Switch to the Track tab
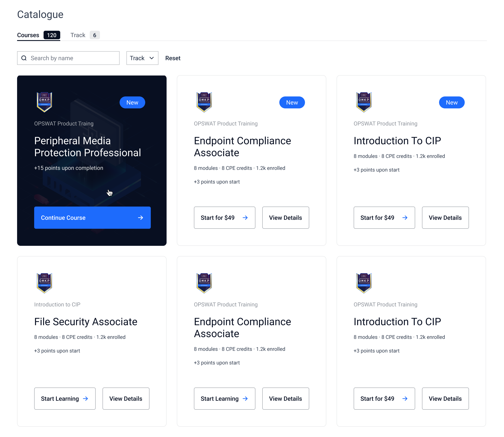 (85, 35)
